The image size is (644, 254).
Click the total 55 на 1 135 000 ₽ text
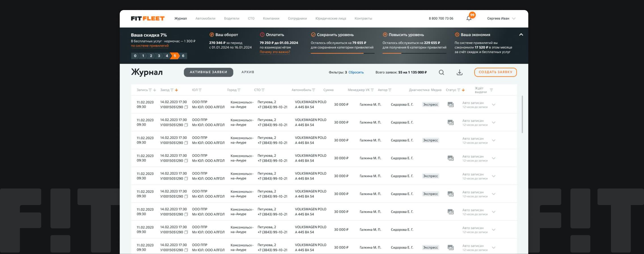pos(412,72)
